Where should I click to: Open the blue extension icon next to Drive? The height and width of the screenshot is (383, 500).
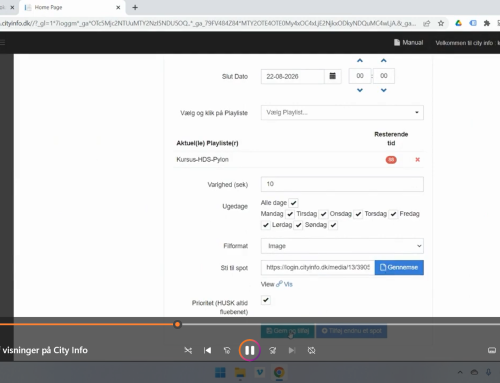point(473,23)
